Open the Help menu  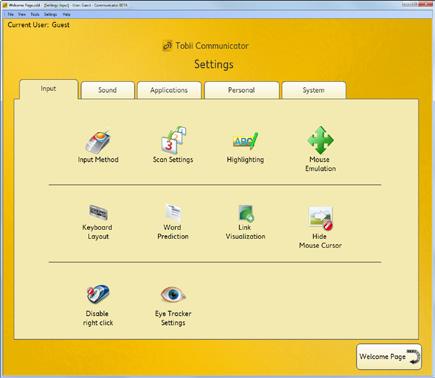tap(66, 15)
